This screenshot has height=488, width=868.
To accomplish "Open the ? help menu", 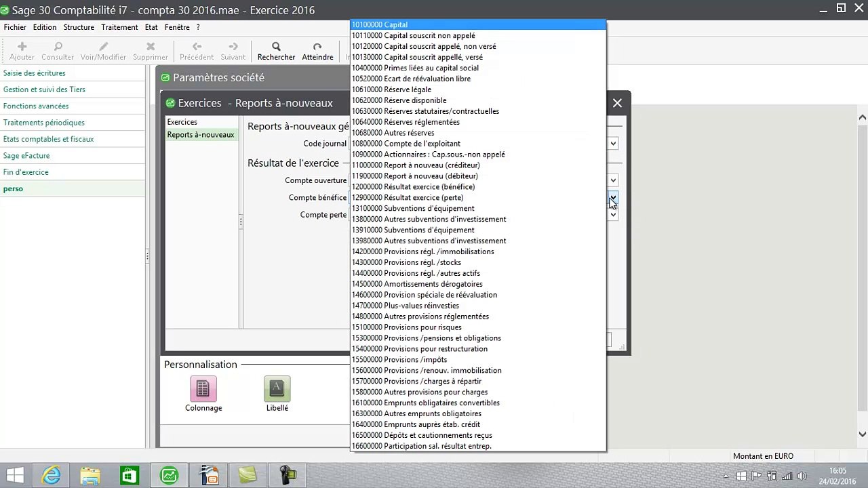I will pos(198,27).
